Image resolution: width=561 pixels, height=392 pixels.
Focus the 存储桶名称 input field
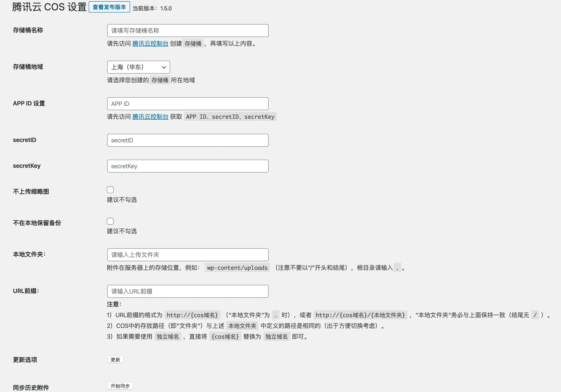pos(188,31)
